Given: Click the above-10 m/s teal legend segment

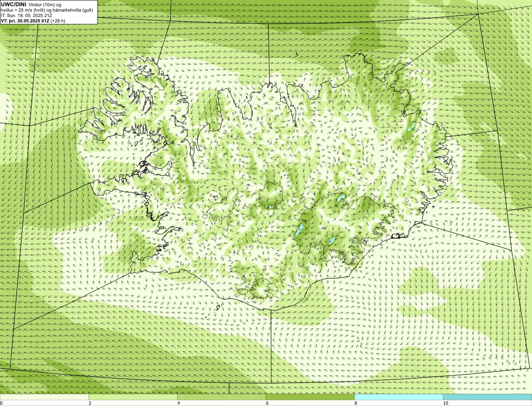Looking at the screenshot, I should tap(488, 397).
